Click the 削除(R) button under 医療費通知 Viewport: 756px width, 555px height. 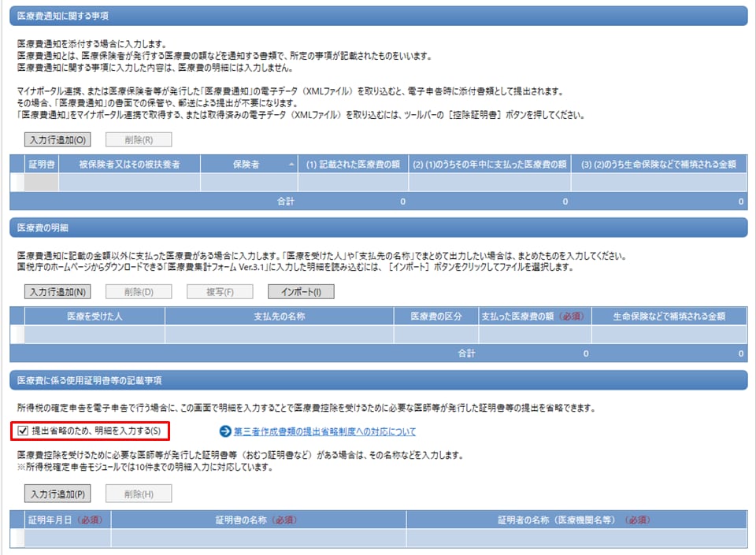tap(139, 140)
